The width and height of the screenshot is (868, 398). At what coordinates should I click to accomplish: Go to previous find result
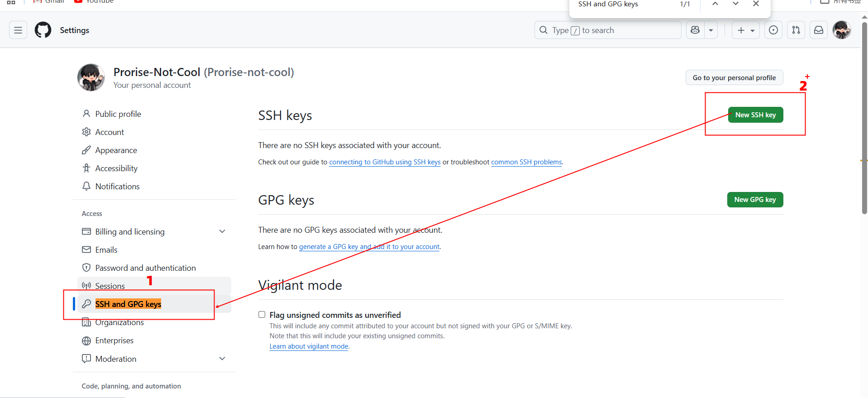[715, 4]
